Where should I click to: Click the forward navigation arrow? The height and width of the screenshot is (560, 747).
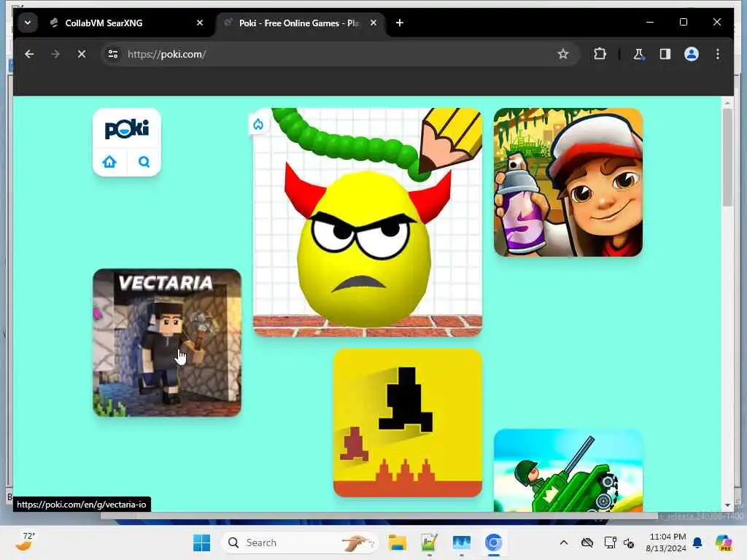(55, 54)
